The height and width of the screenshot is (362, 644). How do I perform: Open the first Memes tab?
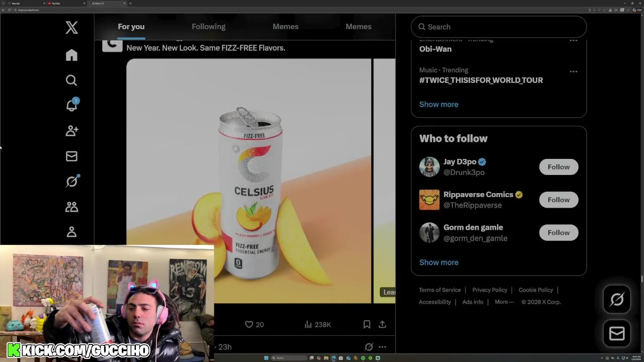(x=285, y=27)
